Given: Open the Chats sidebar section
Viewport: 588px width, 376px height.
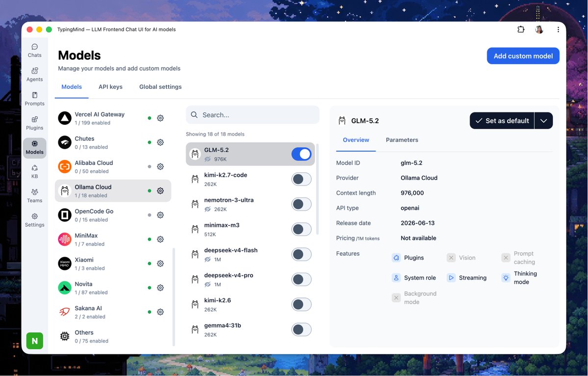Looking at the screenshot, I should [34, 51].
